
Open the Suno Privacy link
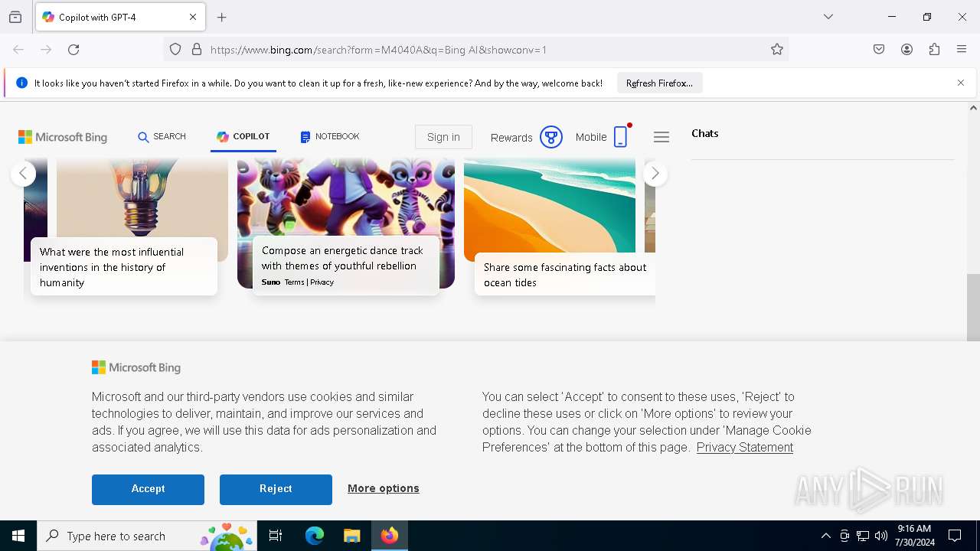tap(322, 282)
